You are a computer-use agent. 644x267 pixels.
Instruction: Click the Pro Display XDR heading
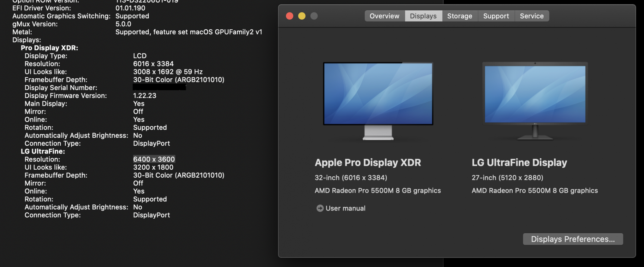pos(49,48)
